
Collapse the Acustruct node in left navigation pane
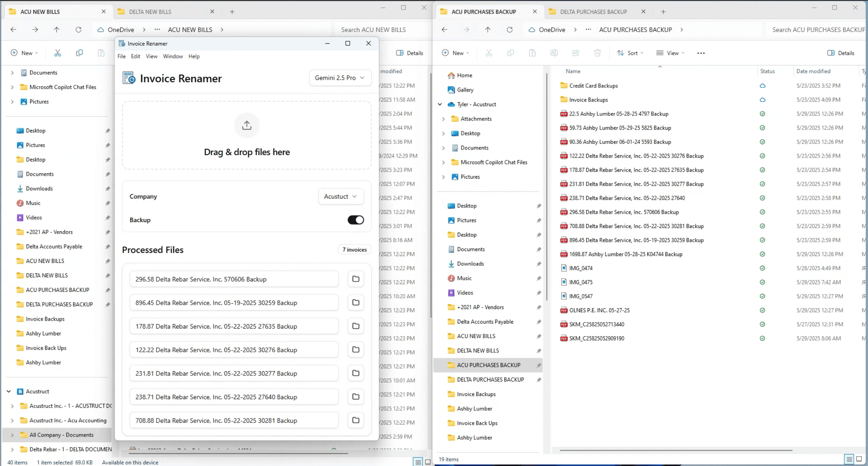pos(9,391)
